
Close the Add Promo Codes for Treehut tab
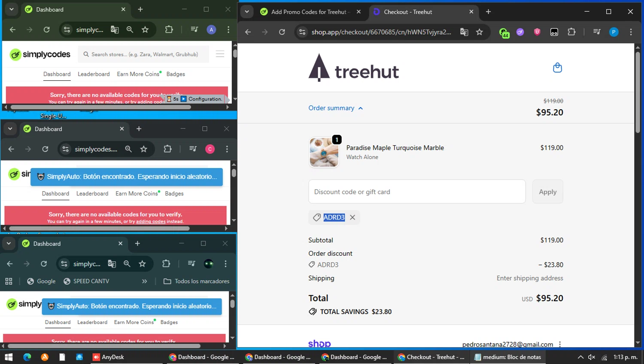coord(358,12)
